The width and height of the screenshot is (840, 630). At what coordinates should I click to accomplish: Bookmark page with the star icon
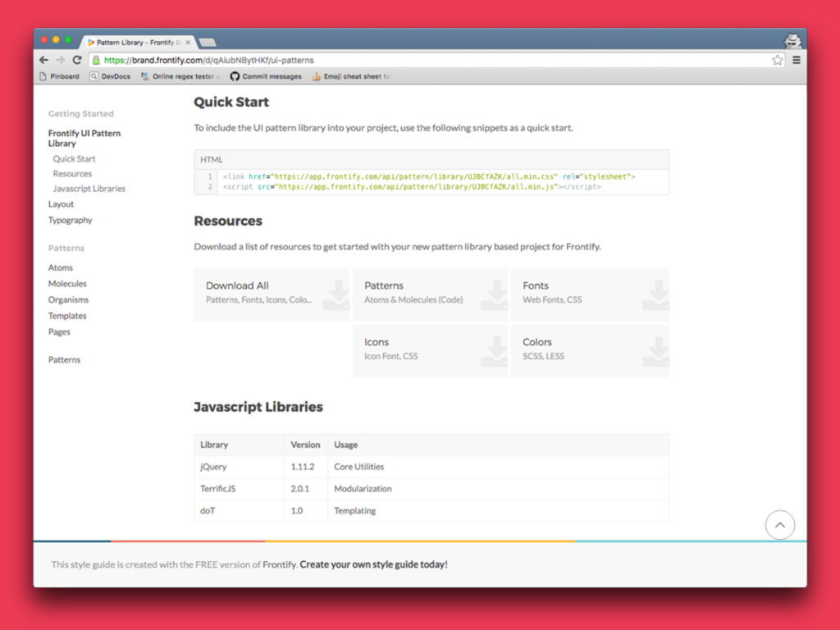[778, 60]
